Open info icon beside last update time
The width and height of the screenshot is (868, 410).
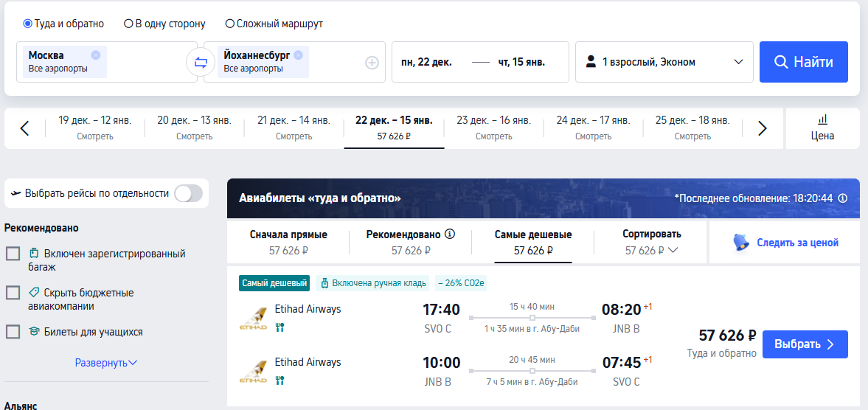point(843,198)
